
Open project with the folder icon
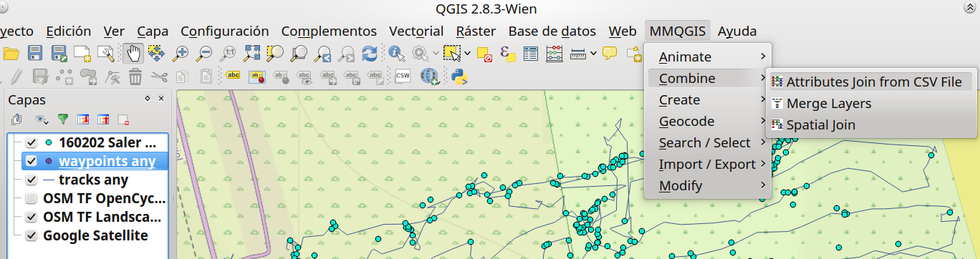pyautogui.click(x=11, y=53)
